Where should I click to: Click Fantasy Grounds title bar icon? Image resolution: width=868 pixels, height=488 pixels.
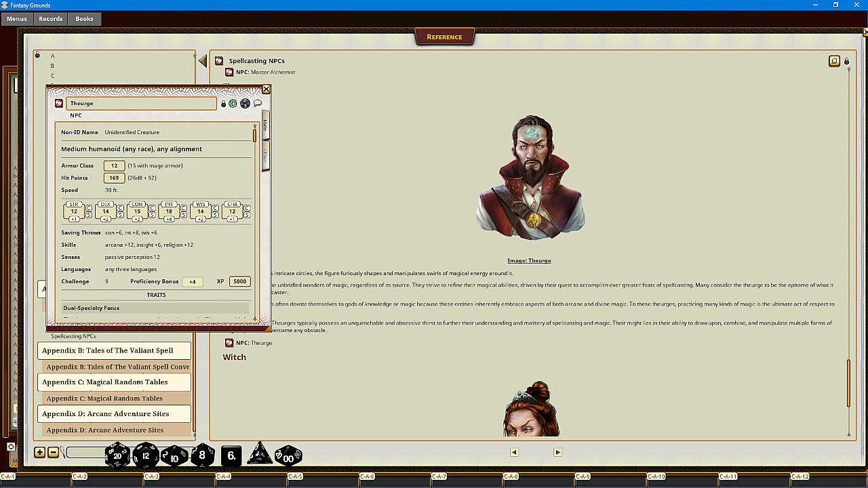click(5, 5)
